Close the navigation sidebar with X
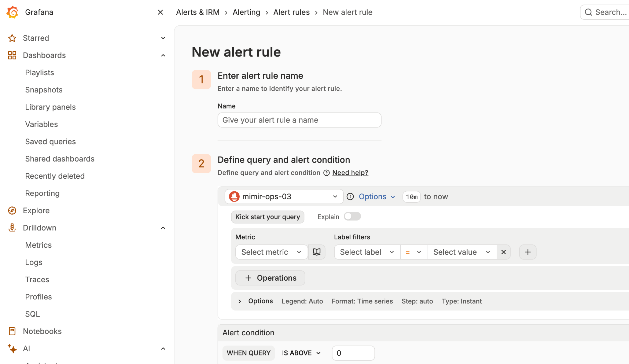 point(160,12)
